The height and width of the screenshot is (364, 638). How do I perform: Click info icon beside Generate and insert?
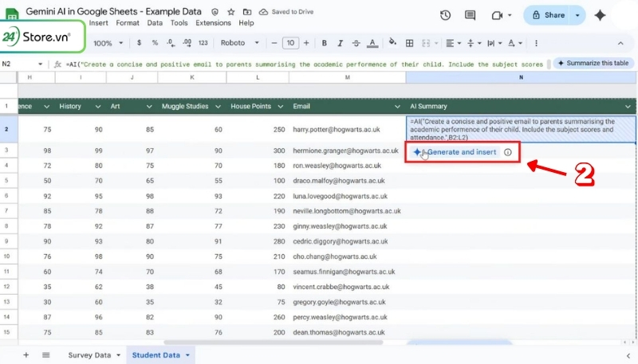(x=508, y=152)
